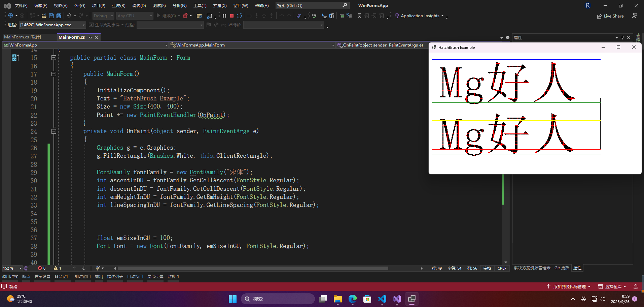The height and width of the screenshot is (307, 644).
Task: Close the 属性 properties panel
Action: [629, 37]
